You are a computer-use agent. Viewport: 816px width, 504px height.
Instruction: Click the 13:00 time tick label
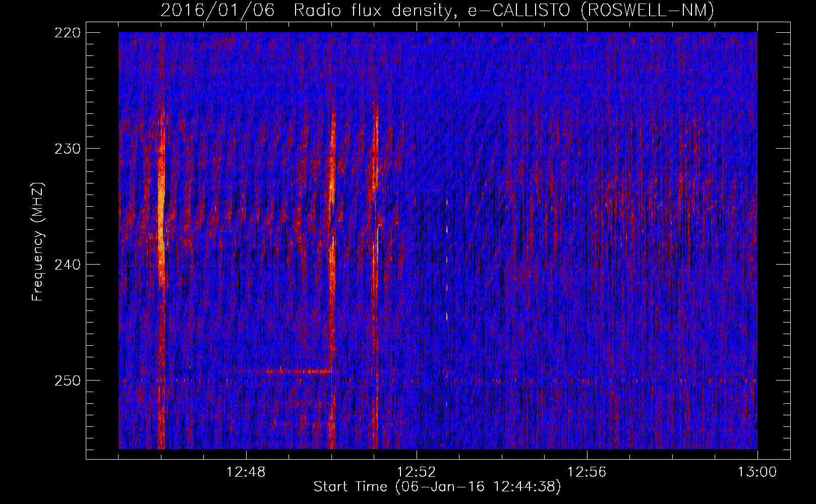point(757,472)
